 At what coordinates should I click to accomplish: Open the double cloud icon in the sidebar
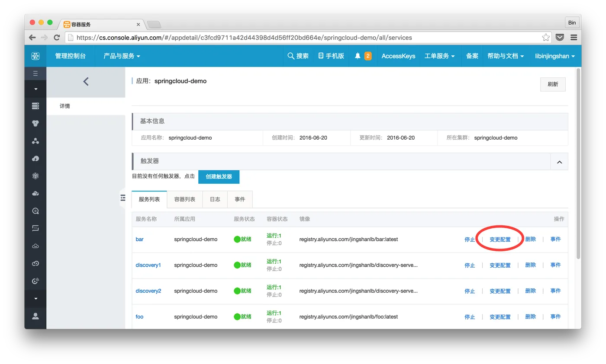point(35,193)
